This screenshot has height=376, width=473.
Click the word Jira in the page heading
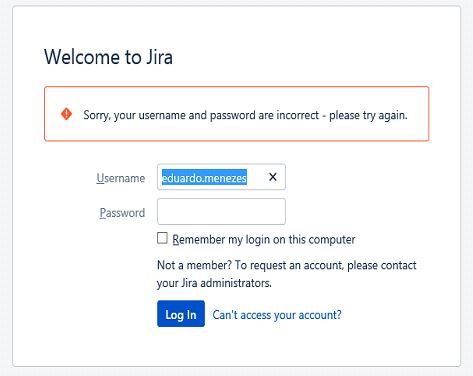pos(160,57)
